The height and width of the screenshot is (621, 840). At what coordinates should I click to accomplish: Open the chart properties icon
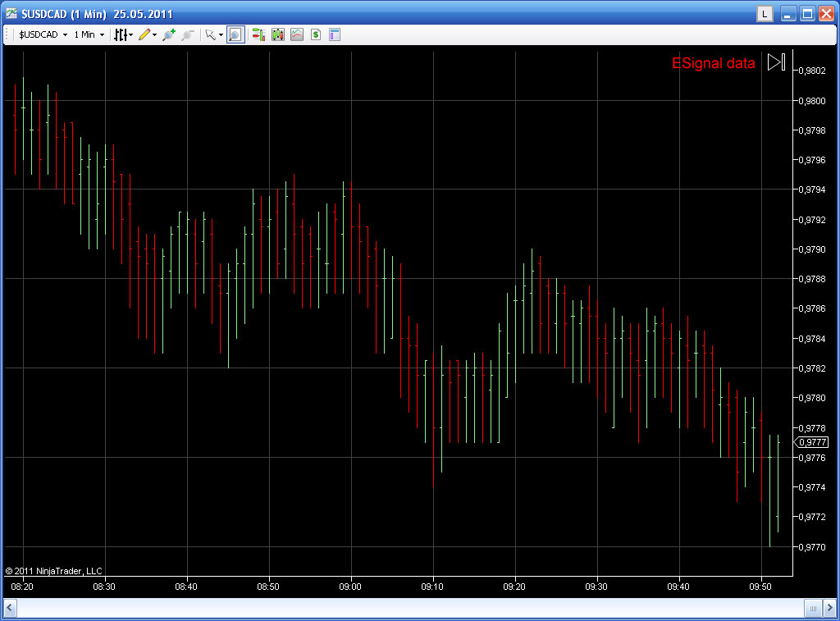pyautogui.click(x=335, y=34)
